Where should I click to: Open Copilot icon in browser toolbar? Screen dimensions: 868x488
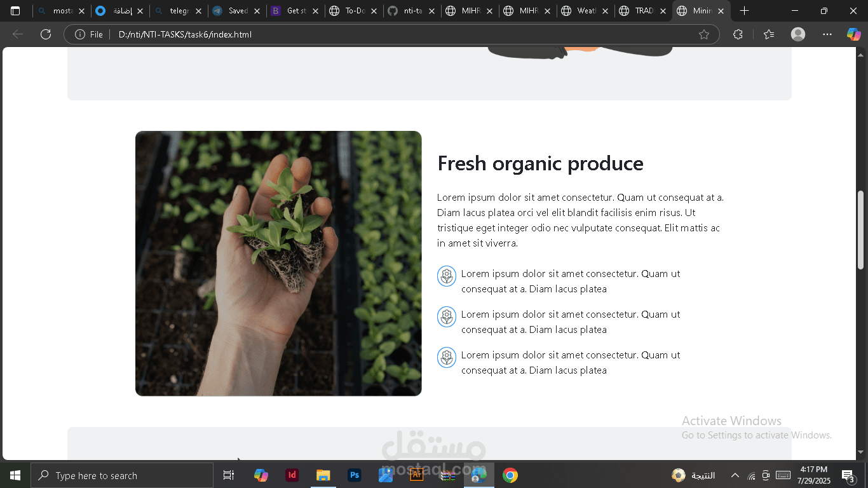click(x=853, y=34)
